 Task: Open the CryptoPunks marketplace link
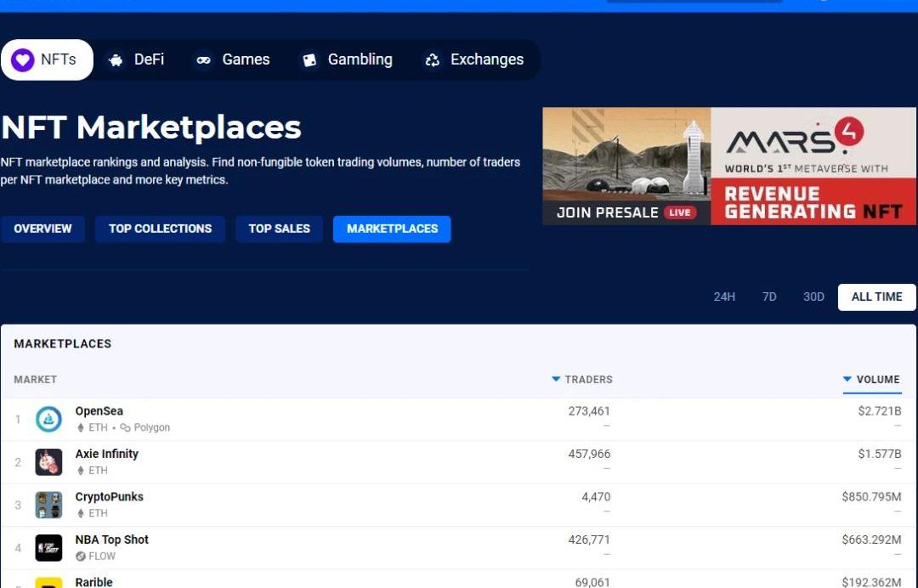point(109,497)
